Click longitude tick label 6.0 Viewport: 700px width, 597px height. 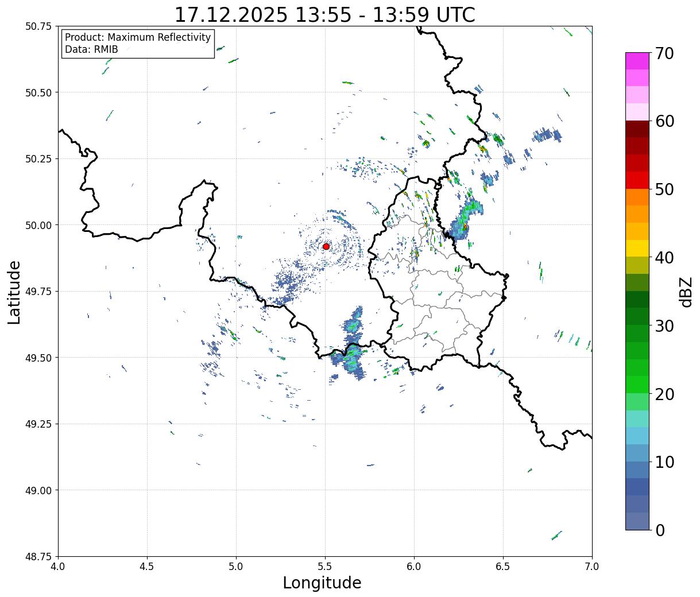tap(414, 567)
